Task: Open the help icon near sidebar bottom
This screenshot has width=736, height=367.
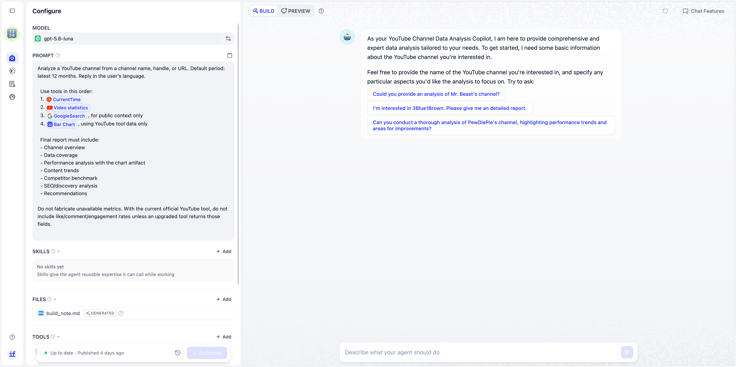Action: click(x=12, y=337)
